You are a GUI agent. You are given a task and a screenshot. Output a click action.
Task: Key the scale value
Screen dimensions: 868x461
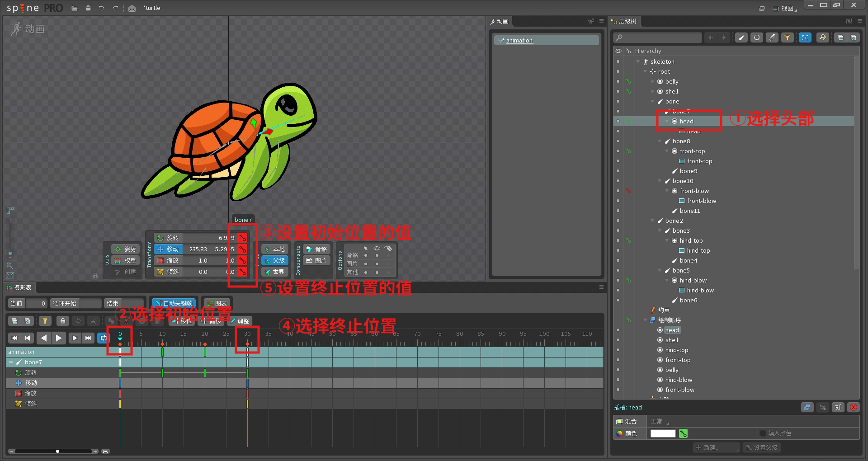[x=243, y=260]
